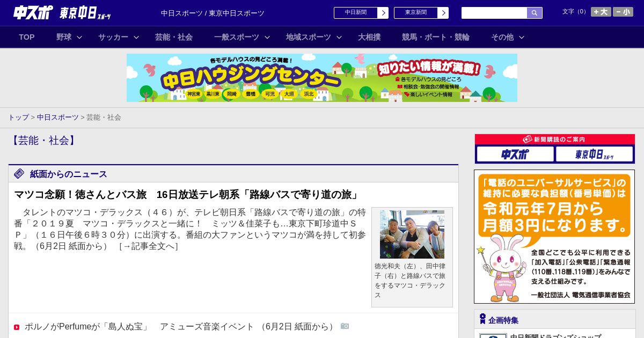Image resolution: width=644 pixels, height=338 pixels.
Task: Click the 中スポ subscription banner button
Action: coord(515,154)
